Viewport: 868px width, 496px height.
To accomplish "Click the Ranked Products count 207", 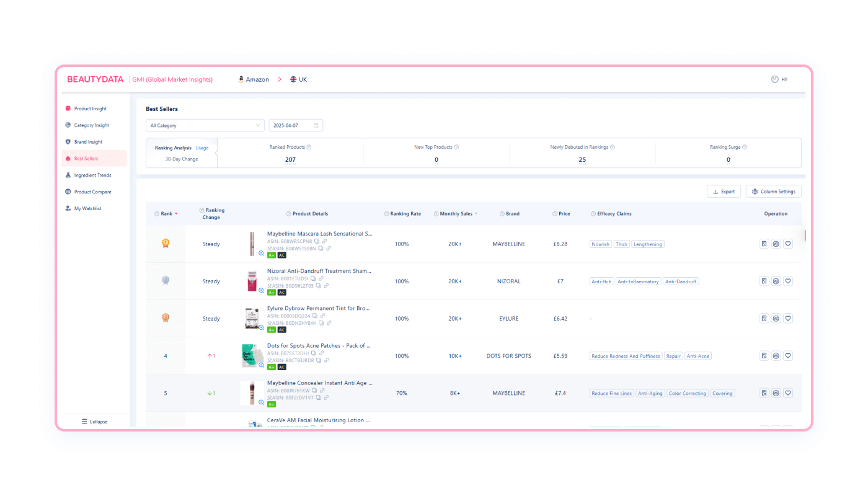I will [290, 160].
